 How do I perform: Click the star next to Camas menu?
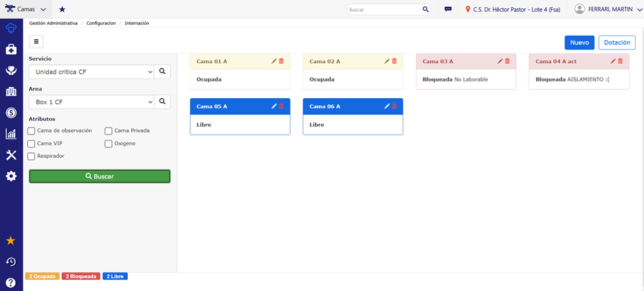62,9
